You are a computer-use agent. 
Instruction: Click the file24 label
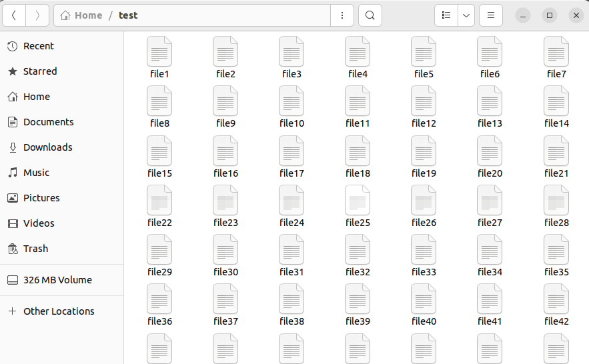tap(292, 223)
